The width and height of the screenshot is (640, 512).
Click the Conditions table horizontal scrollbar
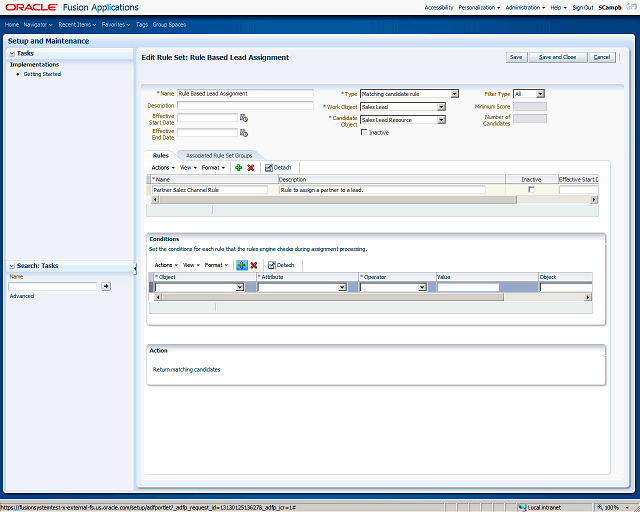(x=333, y=297)
